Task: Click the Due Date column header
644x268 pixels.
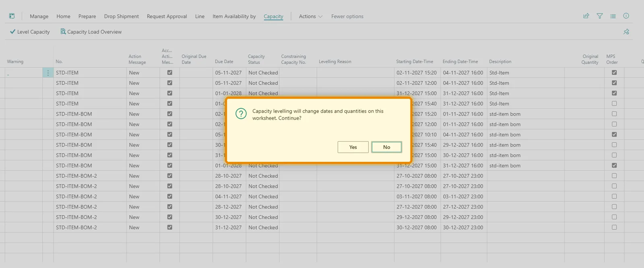Action: (224, 62)
